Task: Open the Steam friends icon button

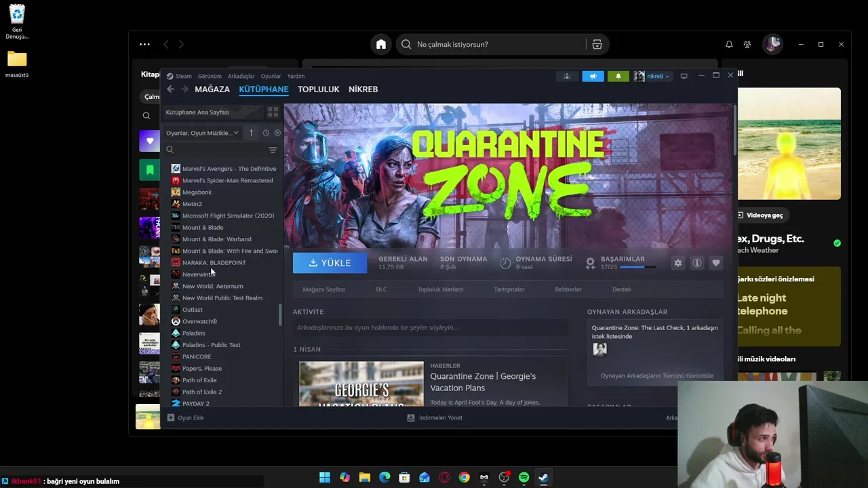Action: tap(567, 77)
